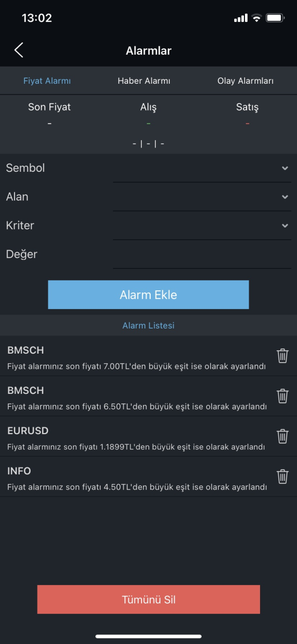297x644 pixels.
Task: Tap the back arrow icon
Action: click(x=19, y=50)
